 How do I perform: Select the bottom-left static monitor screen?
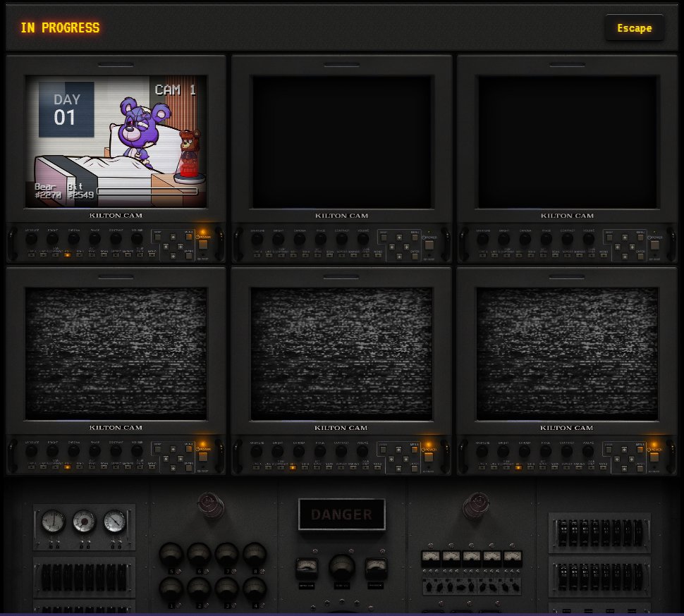click(116, 354)
